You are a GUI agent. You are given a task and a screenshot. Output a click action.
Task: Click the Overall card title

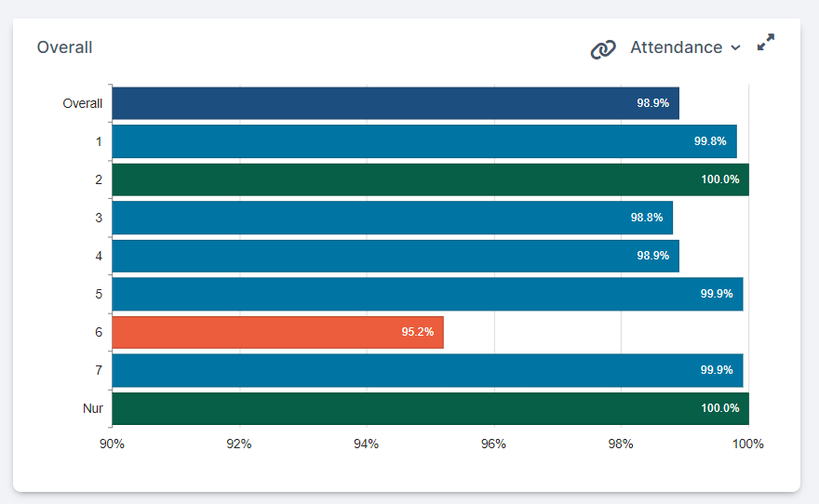coord(64,47)
